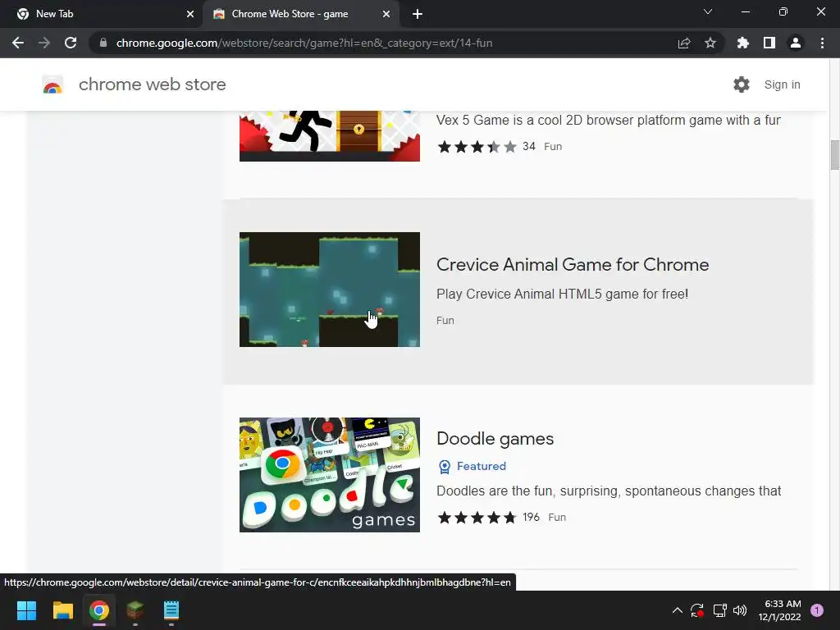
Task: Close the New Tab tab
Action: coord(190,14)
